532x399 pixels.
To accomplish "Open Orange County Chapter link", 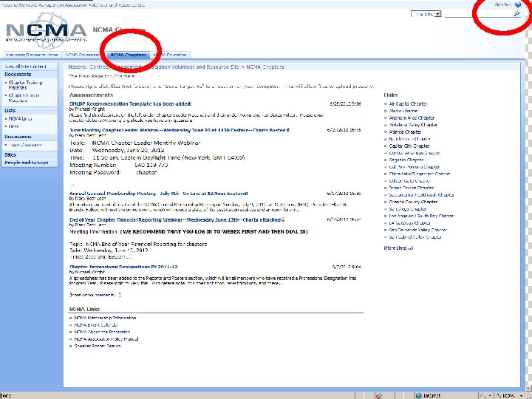I will (413, 202).
